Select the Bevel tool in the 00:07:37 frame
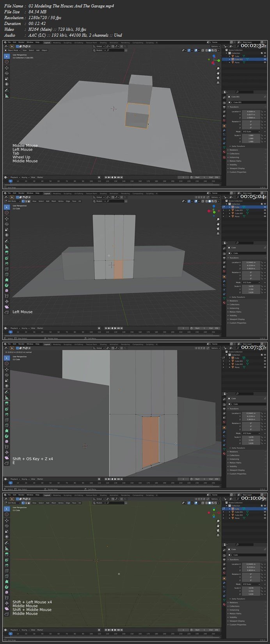 click(7, 414)
